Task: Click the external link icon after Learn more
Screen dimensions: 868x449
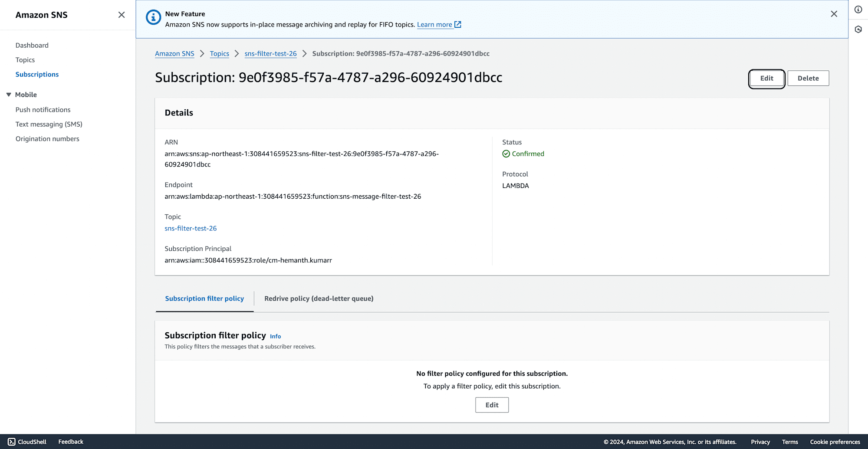Action: (x=458, y=24)
